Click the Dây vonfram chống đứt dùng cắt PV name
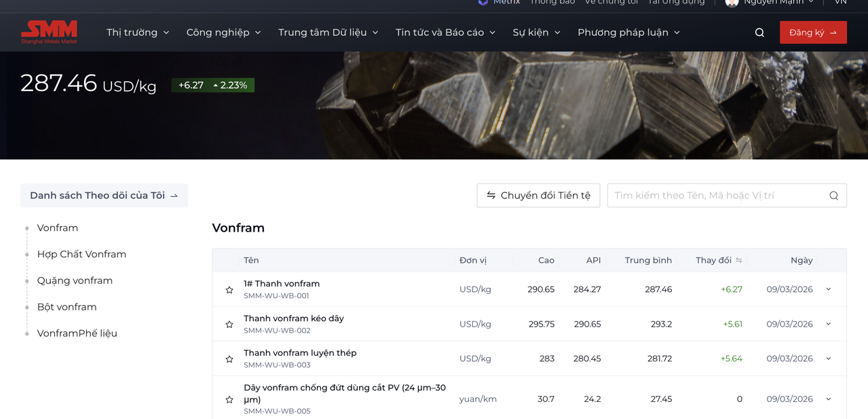The image size is (868, 419). click(x=345, y=394)
